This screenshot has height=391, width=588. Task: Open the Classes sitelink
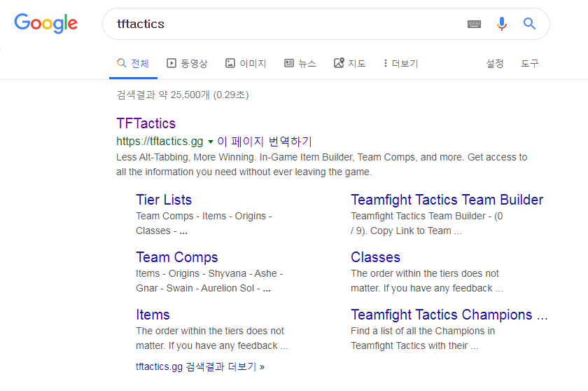375,257
